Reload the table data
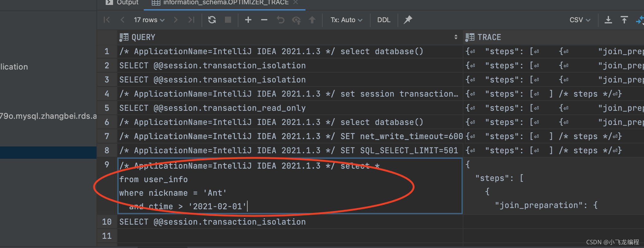The width and height of the screenshot is (644, 248). coord(212,20)
